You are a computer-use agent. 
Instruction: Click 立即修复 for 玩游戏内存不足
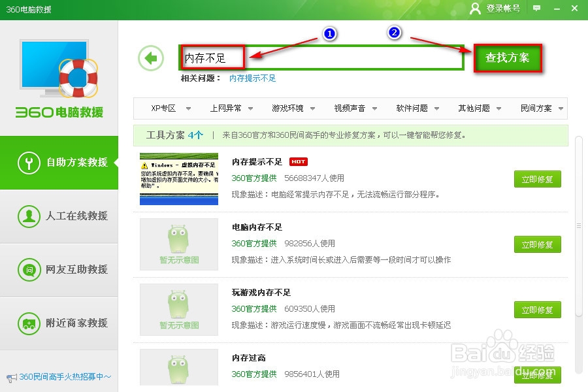tap(538, 310)
